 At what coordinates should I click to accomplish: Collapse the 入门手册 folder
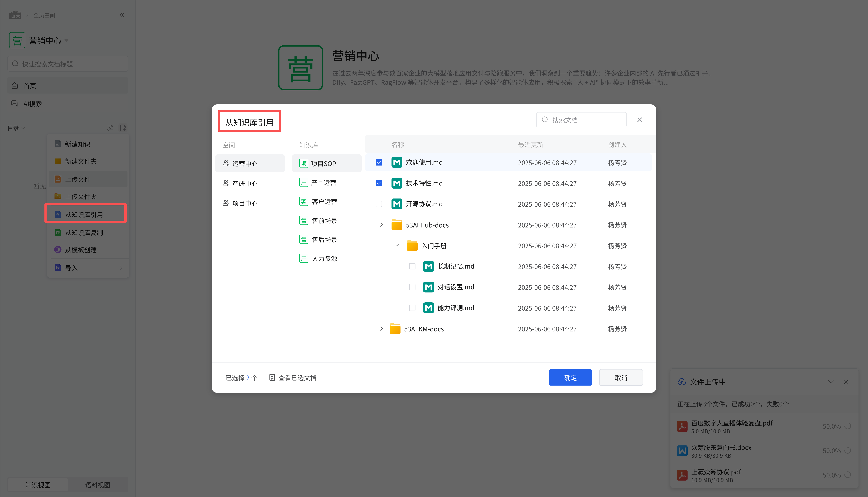397,246
